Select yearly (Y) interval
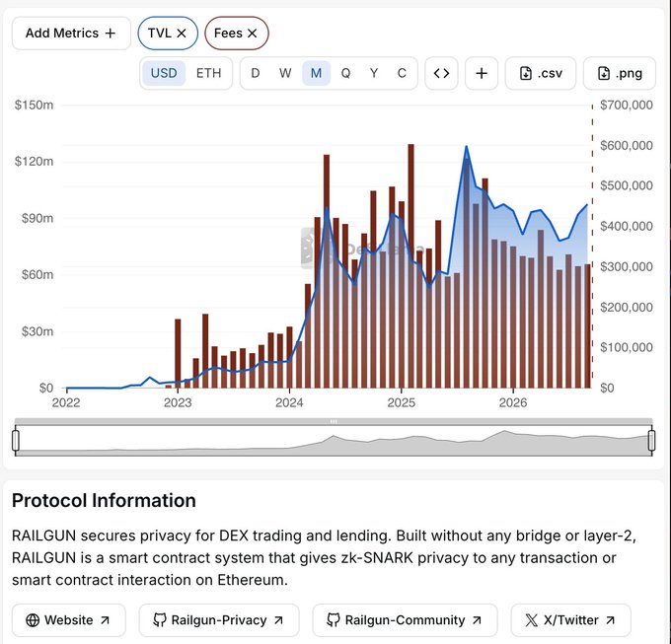Viewport: 671px width, 644px height. tap(374, 73)
